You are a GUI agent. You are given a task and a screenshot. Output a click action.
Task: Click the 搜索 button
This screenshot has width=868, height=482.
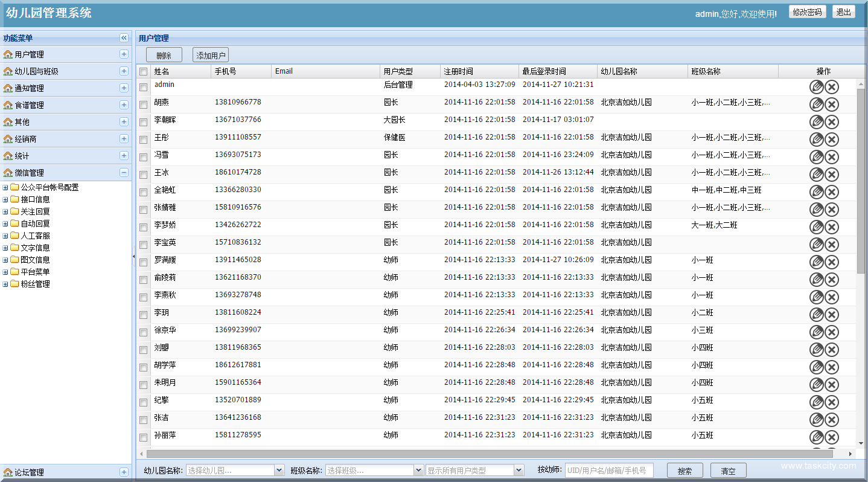point(685,471)
